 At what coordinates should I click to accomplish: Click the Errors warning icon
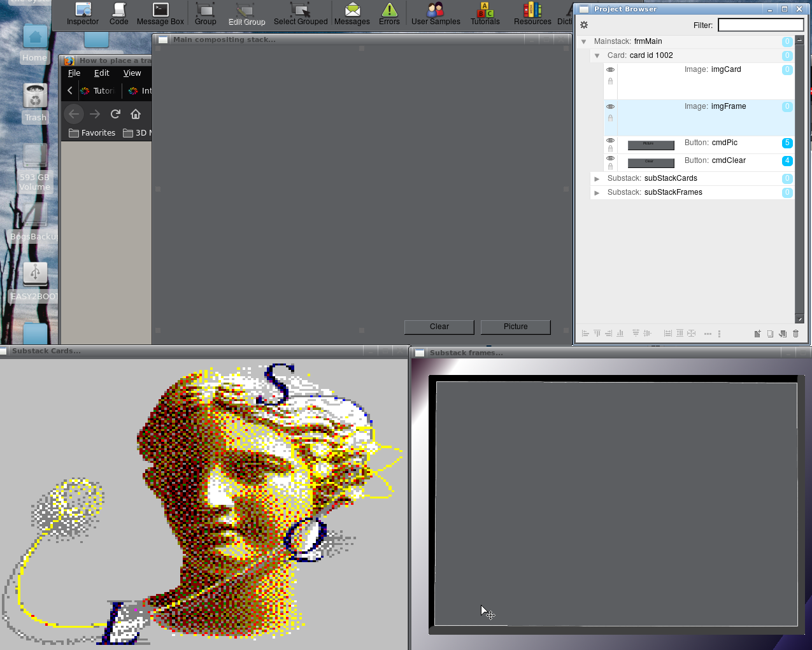(x=389, y=13)
